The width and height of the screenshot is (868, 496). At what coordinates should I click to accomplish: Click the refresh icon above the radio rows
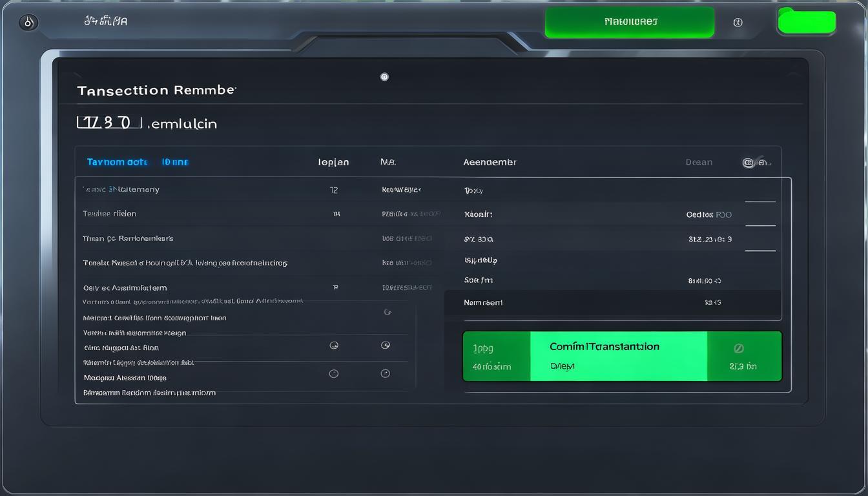(387, 313)
